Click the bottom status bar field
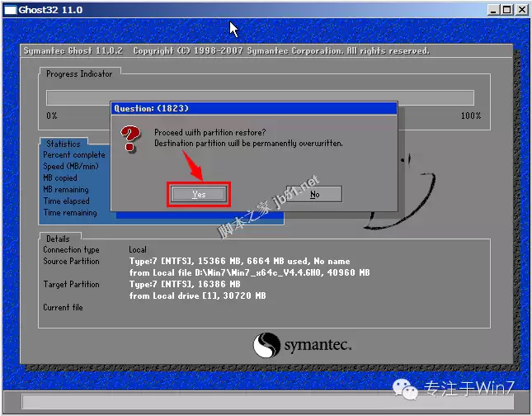The width and height of the screenshot is (532, 416). click(268, 402)
